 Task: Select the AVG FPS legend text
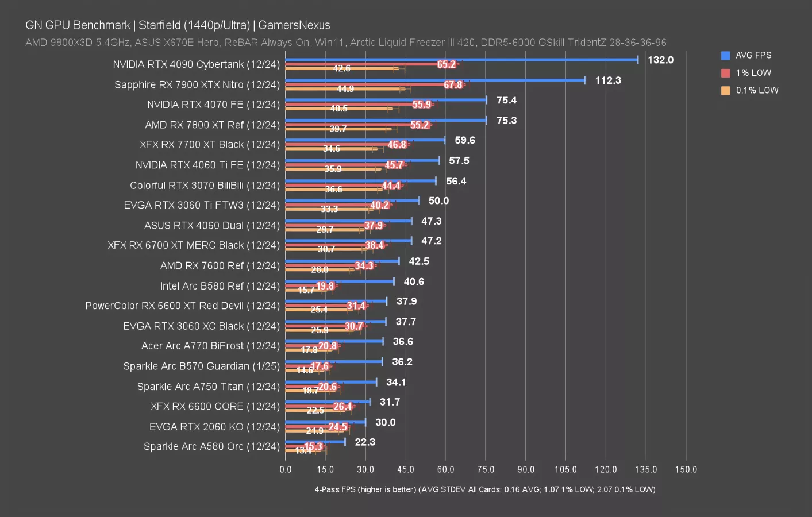pyautogui.click(x=753, y=56)
